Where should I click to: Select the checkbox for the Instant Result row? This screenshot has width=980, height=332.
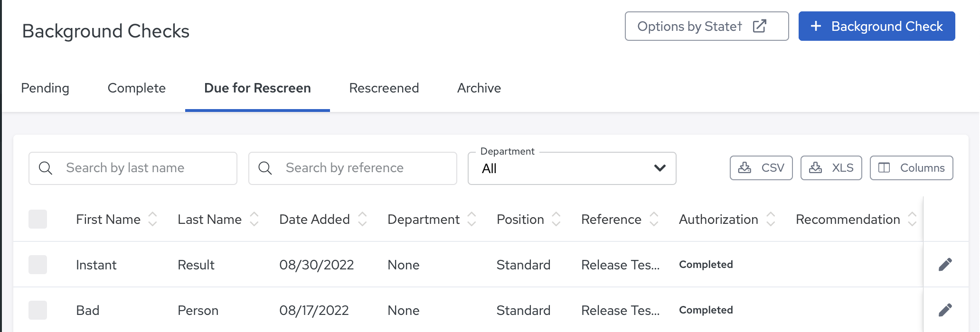(x=38, y=265)
